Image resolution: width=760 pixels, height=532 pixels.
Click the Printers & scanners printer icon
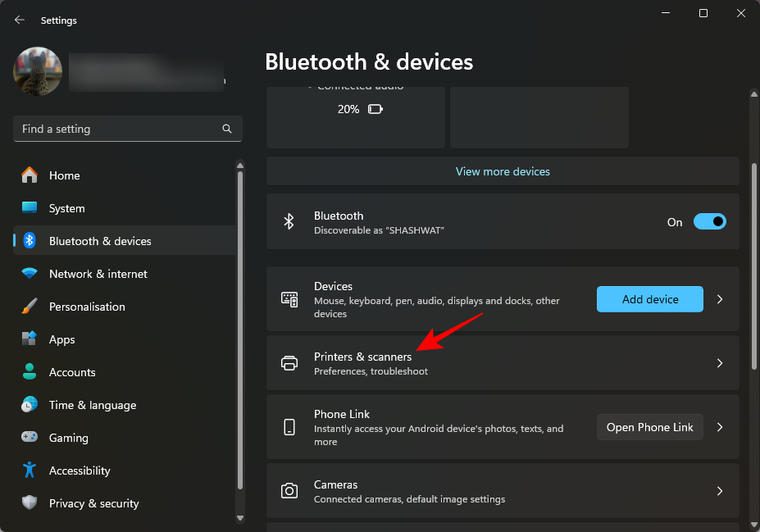click(289, 363)
